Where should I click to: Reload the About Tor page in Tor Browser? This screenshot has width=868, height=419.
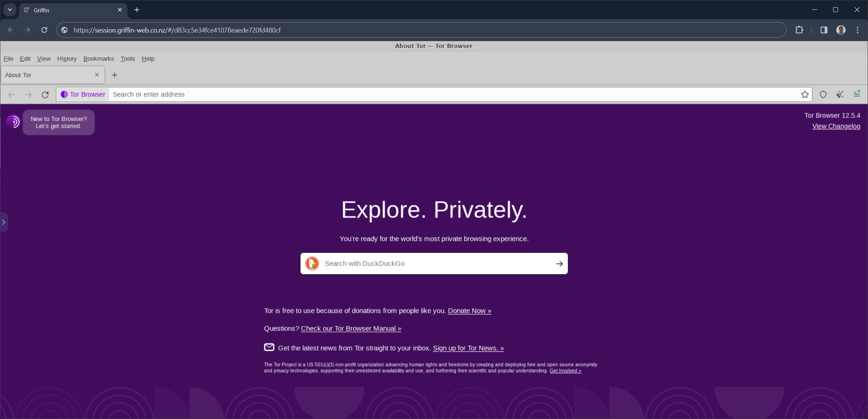[45, 95]
